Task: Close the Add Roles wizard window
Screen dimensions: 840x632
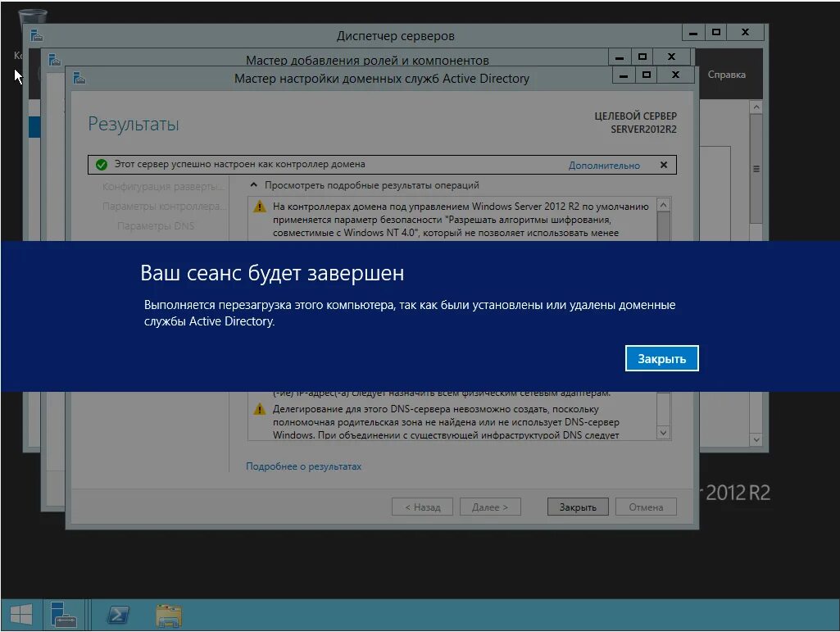Action: pos(671,57)
